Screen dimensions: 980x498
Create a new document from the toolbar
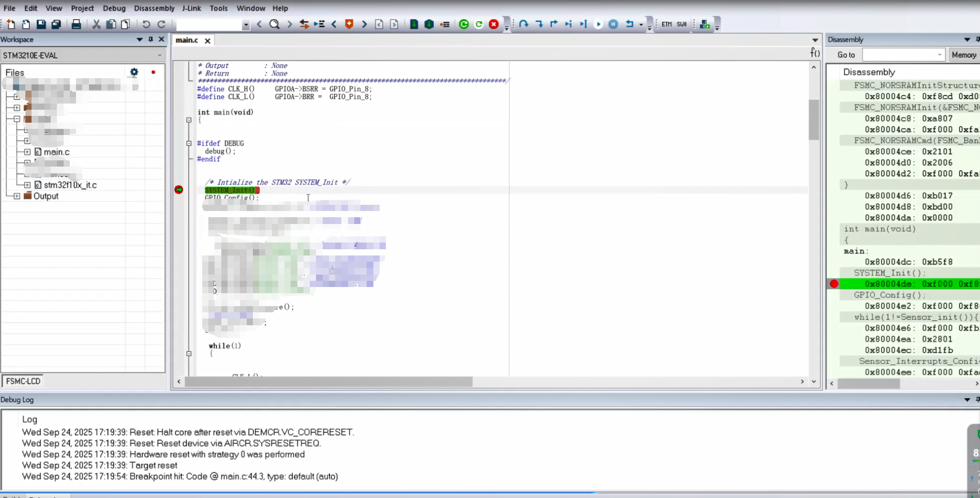click(11, 24)
